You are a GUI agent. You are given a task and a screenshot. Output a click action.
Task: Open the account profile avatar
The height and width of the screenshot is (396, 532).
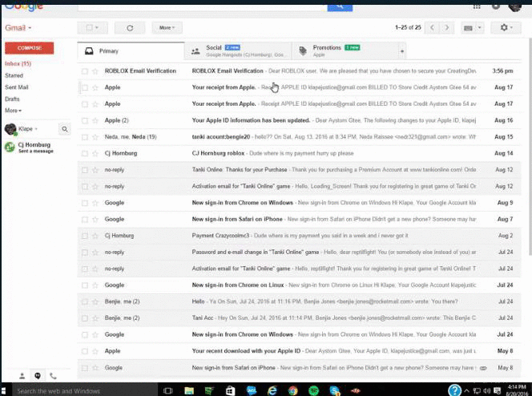click(x=514, y=6)
